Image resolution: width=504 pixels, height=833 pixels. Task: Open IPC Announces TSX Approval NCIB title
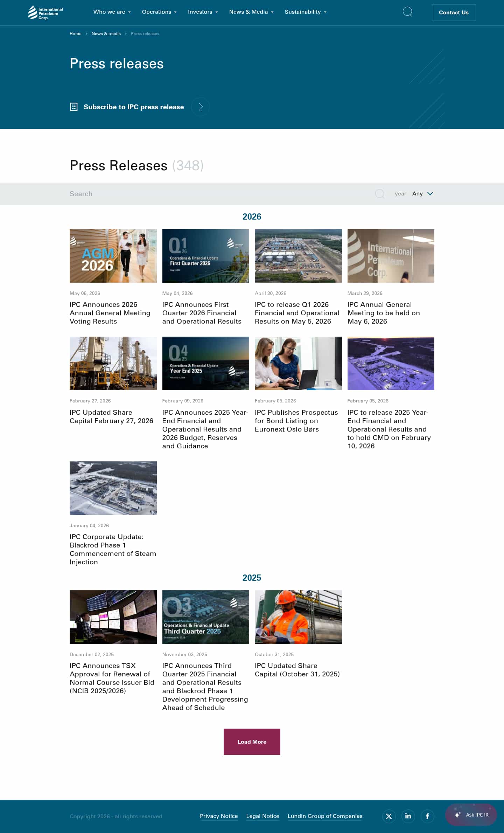112,678
